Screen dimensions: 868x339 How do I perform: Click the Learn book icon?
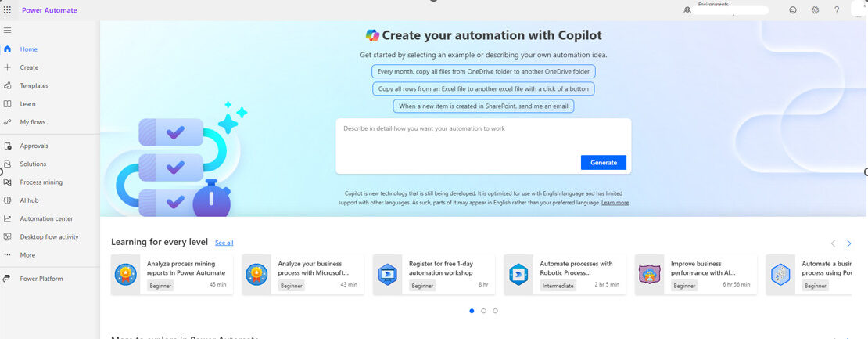[x=7, y=103]
